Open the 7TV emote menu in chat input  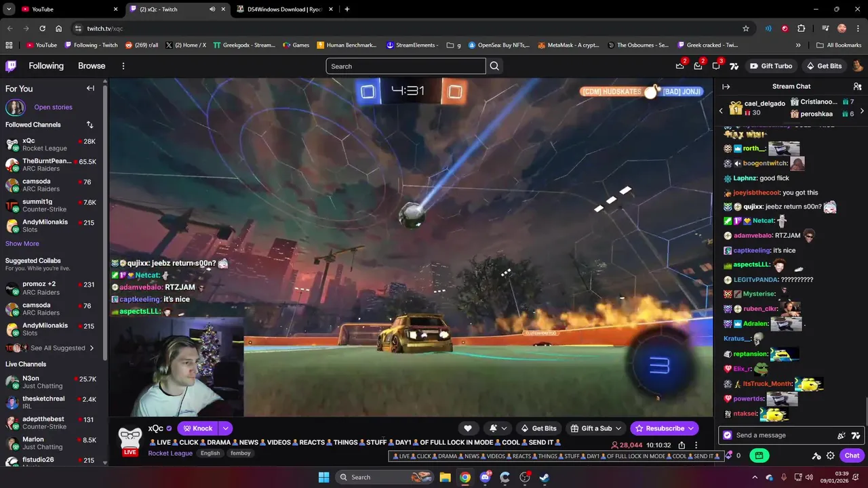pos(856,435)
